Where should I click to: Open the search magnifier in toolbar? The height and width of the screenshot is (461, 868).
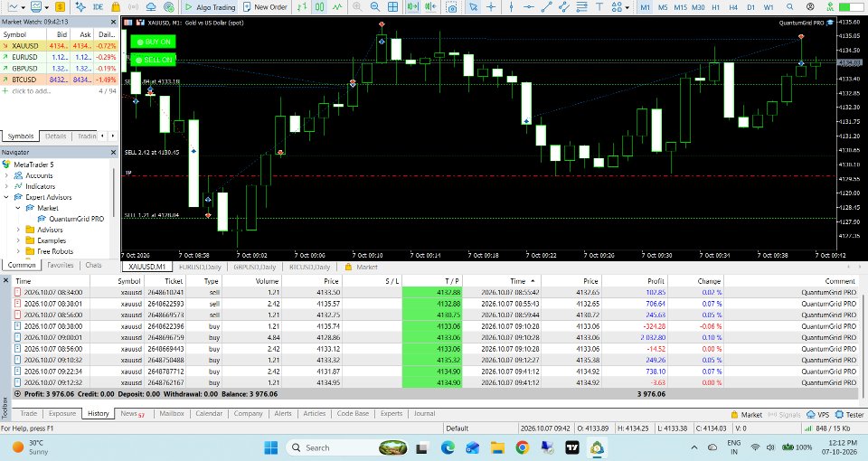[x=790, y=6]
